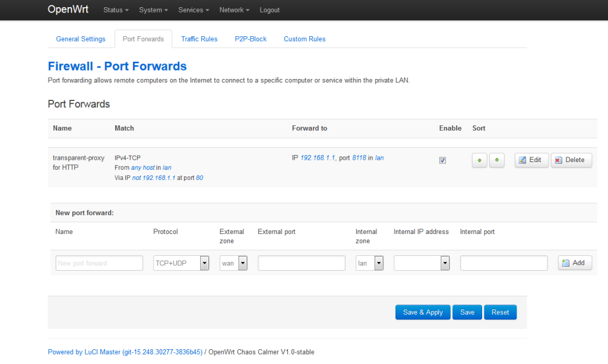Image resolution: width=608 pixels, height=364 pixels.
Task: Move the transparent-proxy rule up
Action: tap(479, 160)
